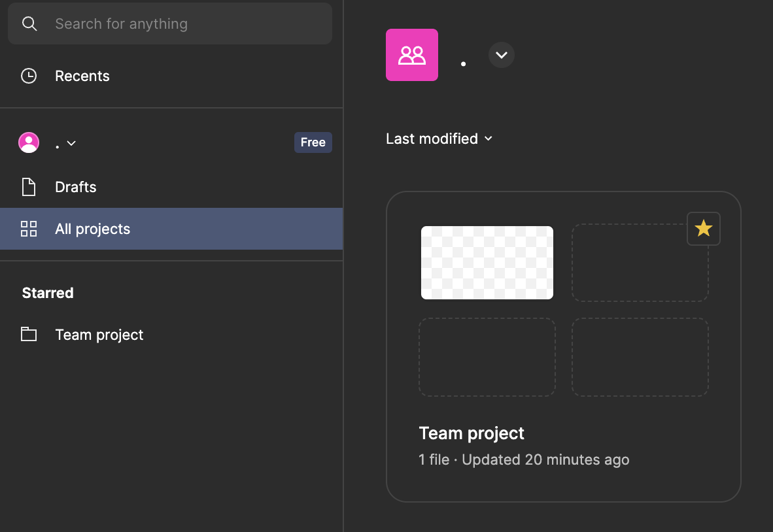
Task: Click the '1 file · Updated 20 minutes ago' text
Action: (524, 459)
